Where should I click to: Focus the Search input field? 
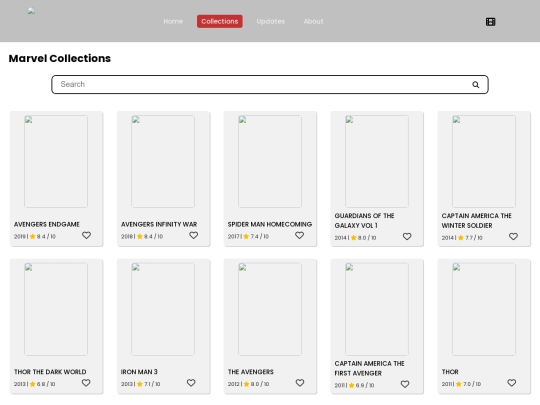(270, 84)
